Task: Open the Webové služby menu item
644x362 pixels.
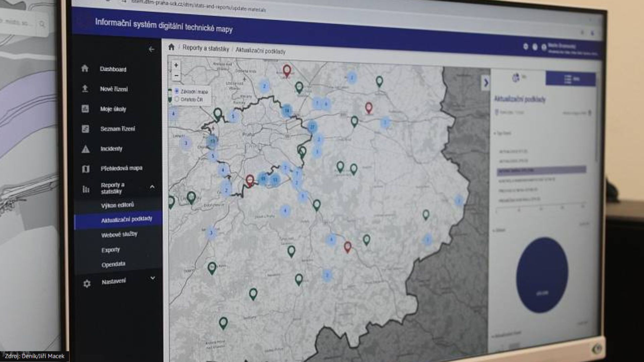Action: [x=119, y=235]
